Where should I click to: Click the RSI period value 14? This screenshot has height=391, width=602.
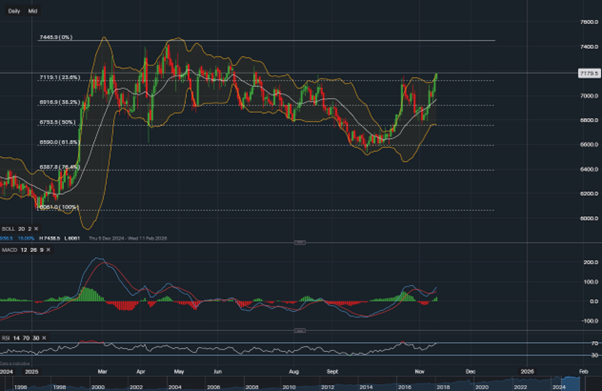(x=17, y=338)
